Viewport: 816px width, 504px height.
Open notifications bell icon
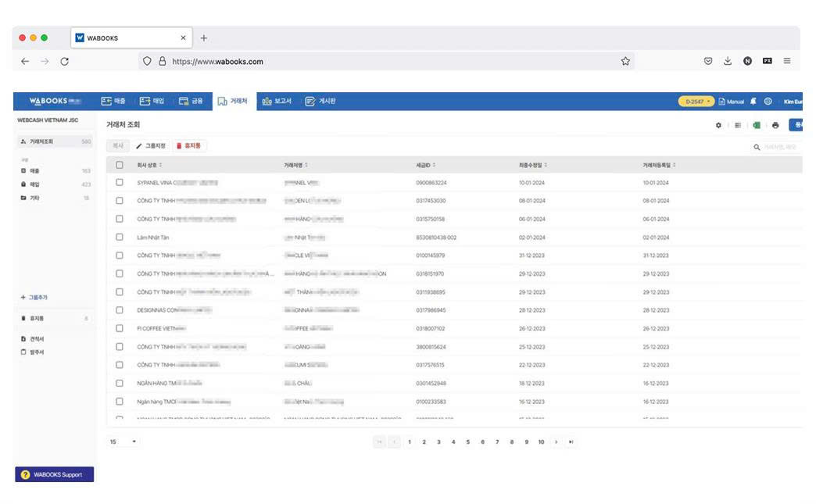pos(753,102)
